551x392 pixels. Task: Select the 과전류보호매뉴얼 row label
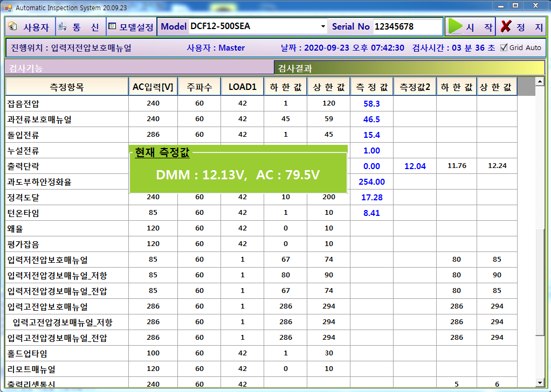pyautogui.click(x=39, y=120)
